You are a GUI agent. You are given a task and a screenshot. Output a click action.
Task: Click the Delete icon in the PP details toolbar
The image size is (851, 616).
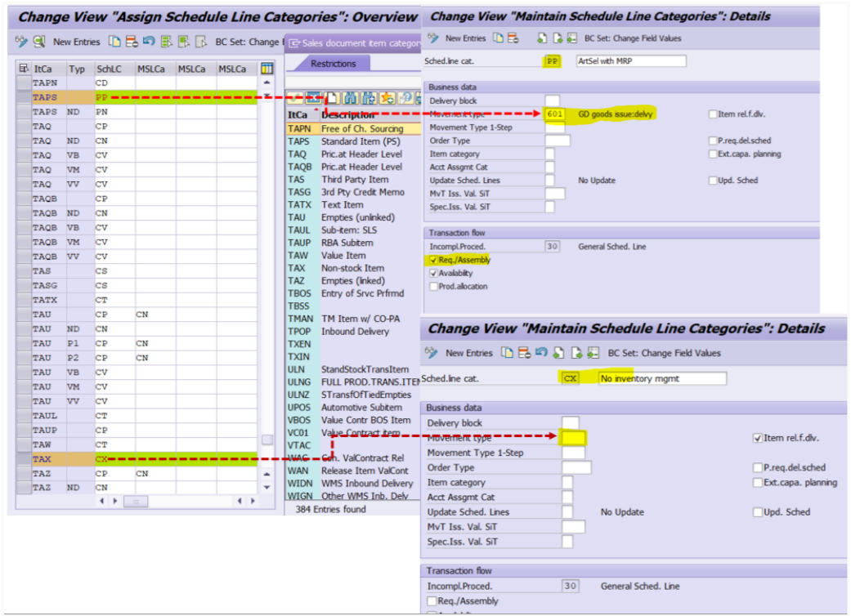click(x=512, y=38)
